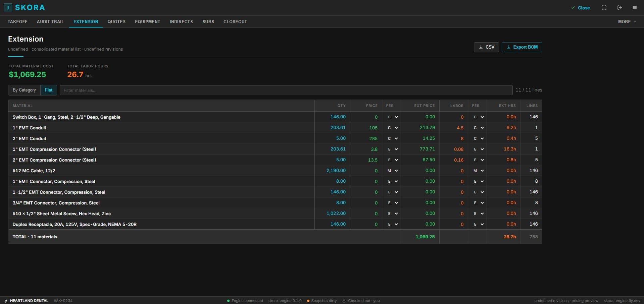This screenshot has height=304, width=644.
Task: Click HEARTLAND DENTAL project name in status bar
Action: click(x=29, y=301)
